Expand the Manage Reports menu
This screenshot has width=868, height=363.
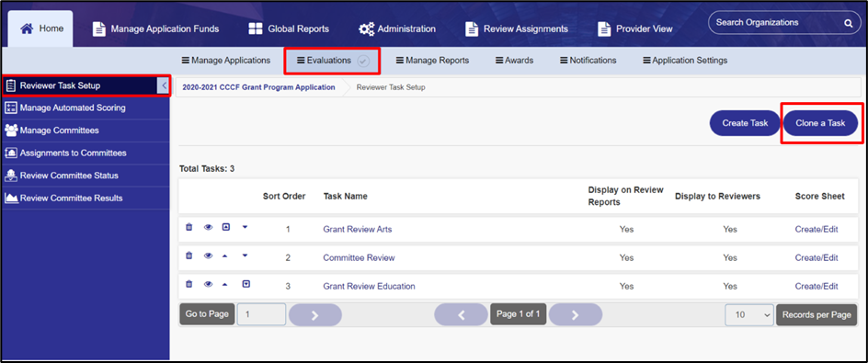(x=432, y=61)
